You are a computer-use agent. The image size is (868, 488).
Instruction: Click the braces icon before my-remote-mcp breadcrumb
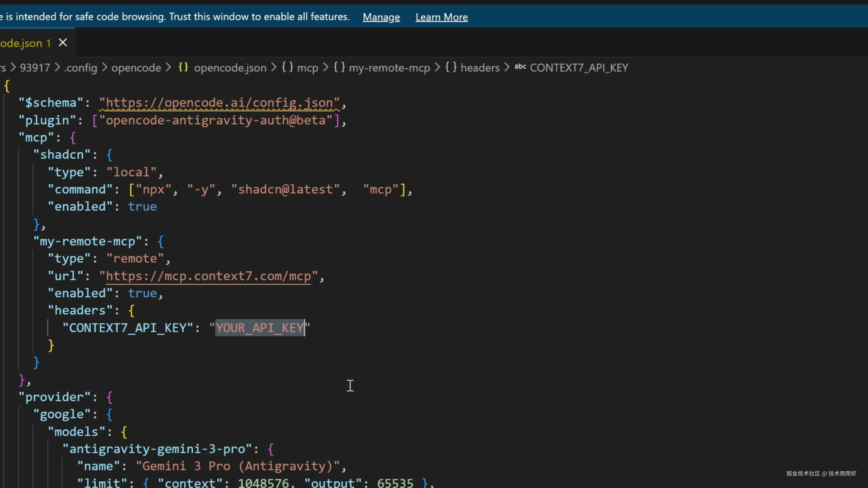tap(339, 67)
